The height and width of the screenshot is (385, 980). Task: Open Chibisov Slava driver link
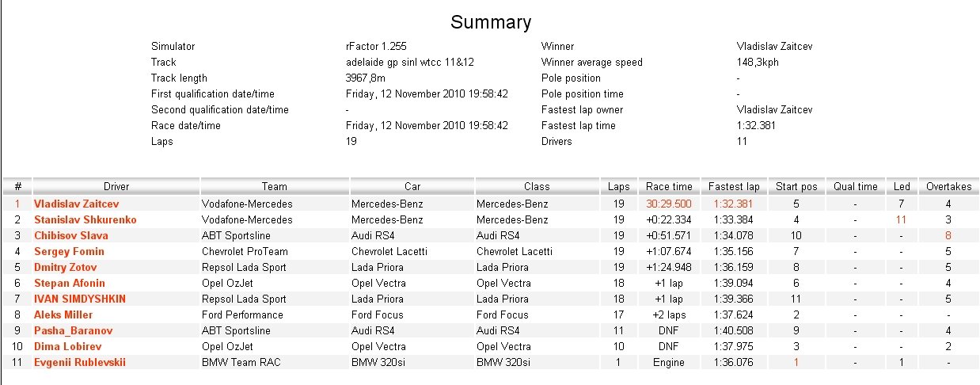[71, 235]
